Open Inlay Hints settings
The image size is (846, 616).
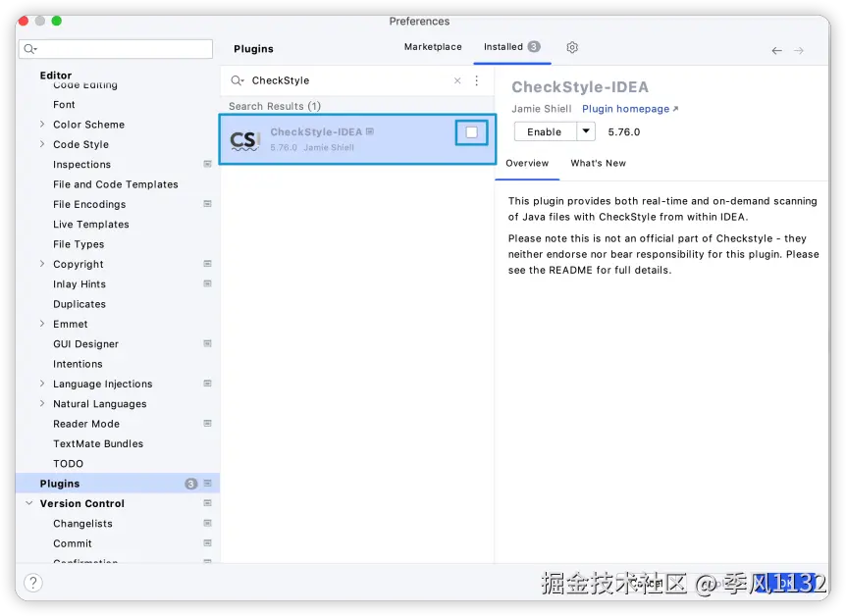79,284
